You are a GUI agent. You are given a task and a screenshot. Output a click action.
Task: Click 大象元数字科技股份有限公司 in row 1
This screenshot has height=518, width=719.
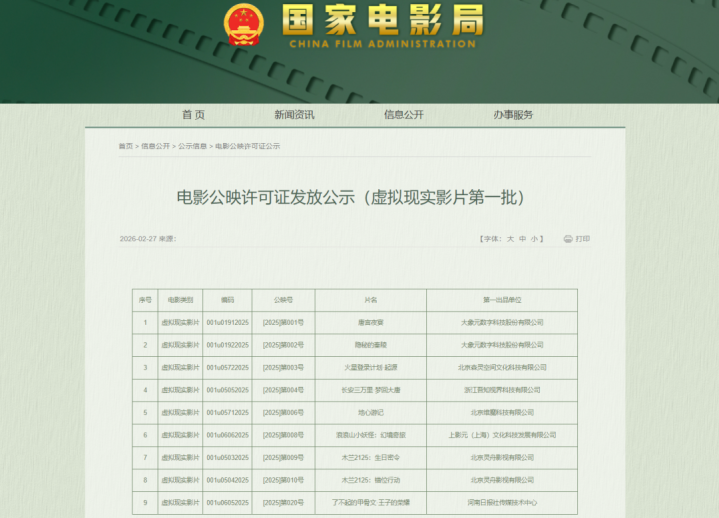502,323
